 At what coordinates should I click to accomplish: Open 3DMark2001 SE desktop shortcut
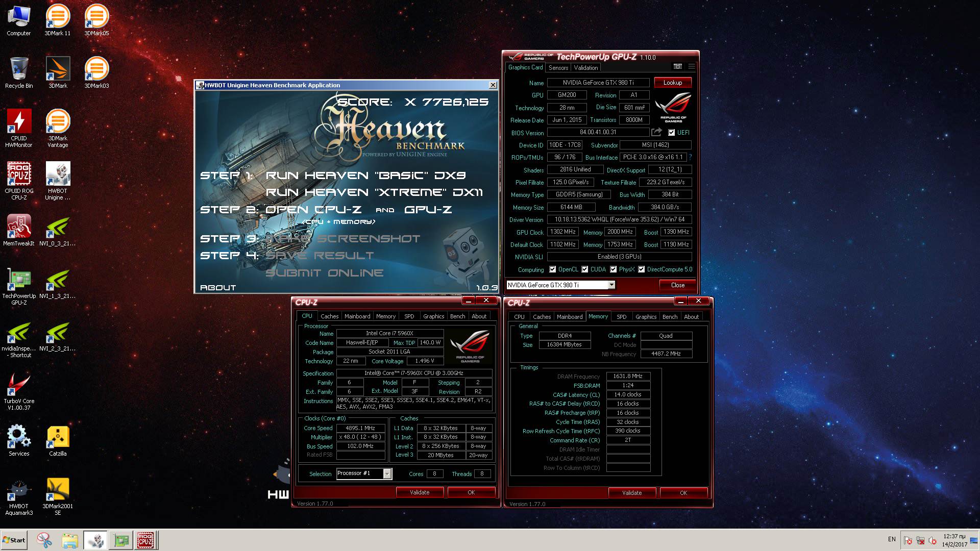point(58,496)
